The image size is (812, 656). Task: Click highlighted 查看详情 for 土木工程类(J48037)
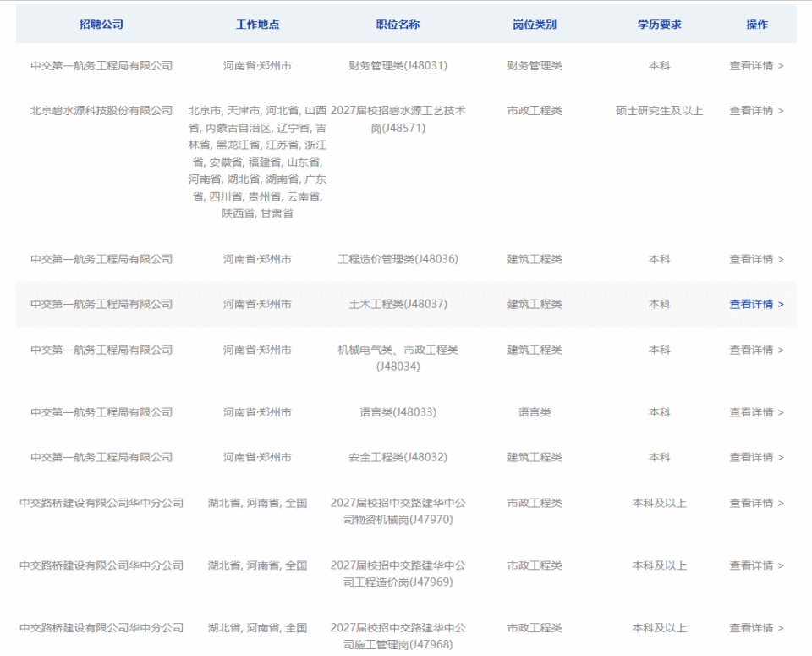(x=756, y=304)
